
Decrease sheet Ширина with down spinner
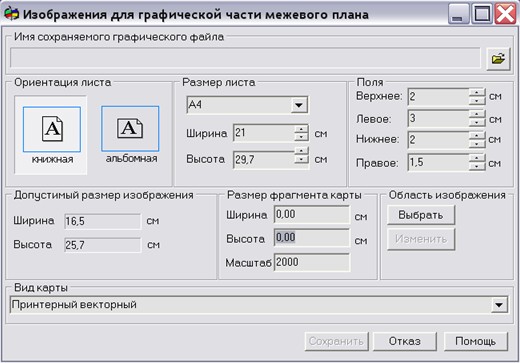(302, 137)
